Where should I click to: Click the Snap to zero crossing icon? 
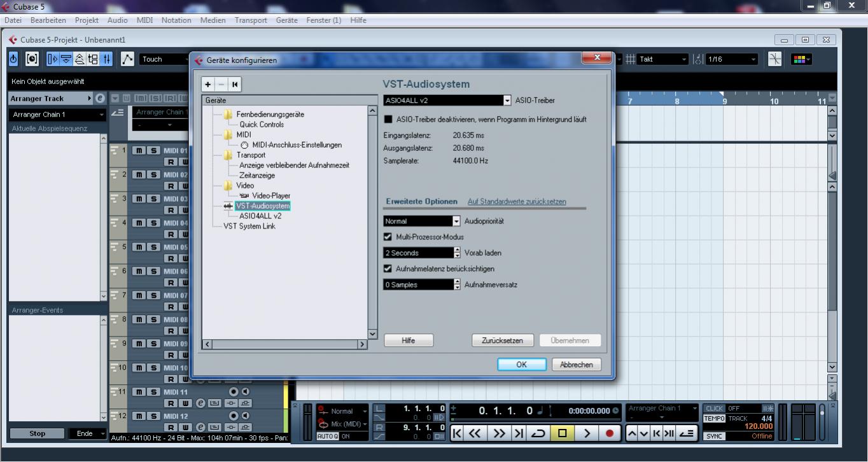click(x=775, y=59)
